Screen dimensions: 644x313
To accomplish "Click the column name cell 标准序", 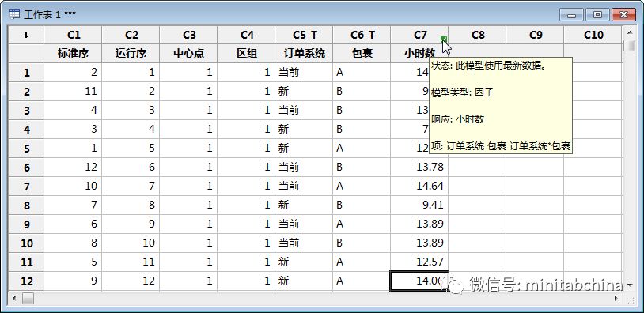I will (73, 53).
